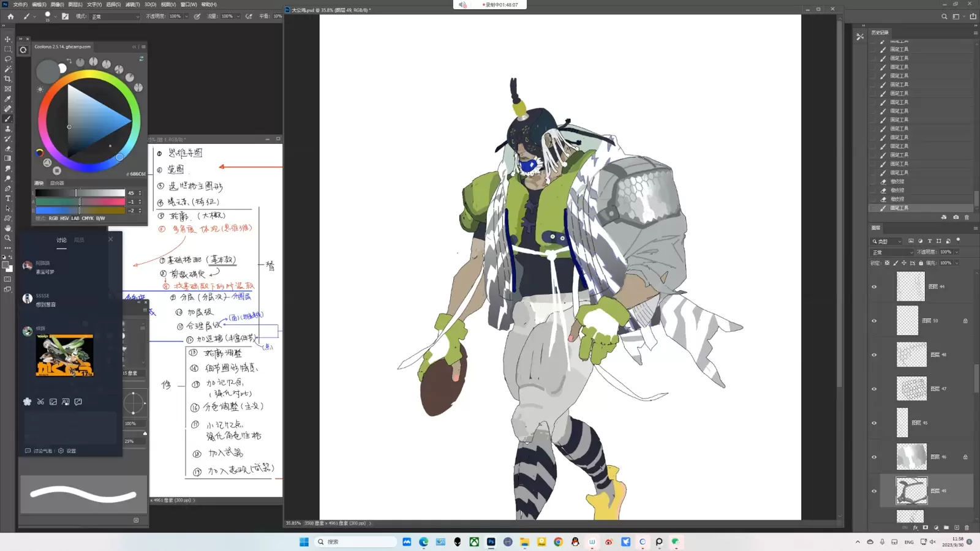
Task: Click the scissors screenshot icon in chat panel
Action: pyautogui.click(x=40, y=402)
